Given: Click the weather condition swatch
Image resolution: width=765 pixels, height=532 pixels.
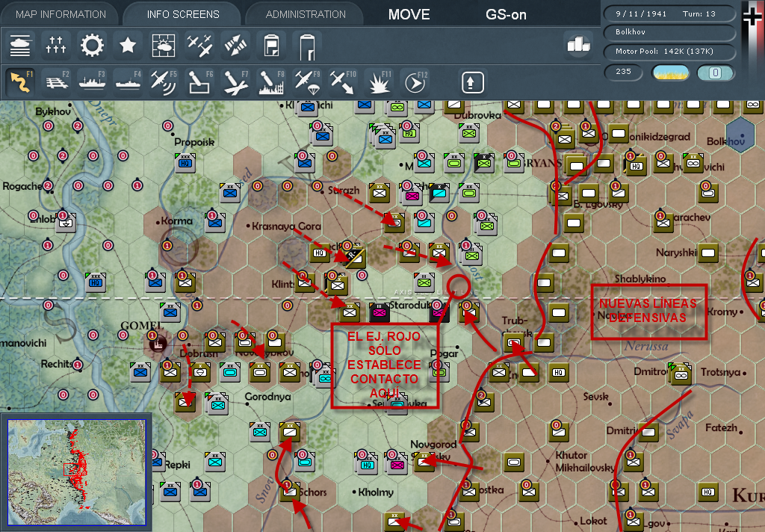Looking at the screenshot, I should point(670,72).
